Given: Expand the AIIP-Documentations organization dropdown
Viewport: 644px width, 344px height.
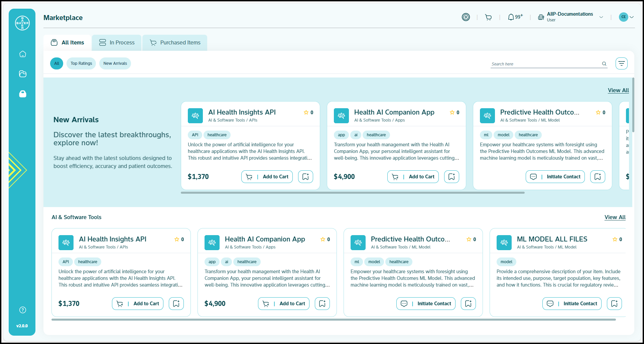Looking at the screenshot, I should pyautogui.click(x=601, y=17).
